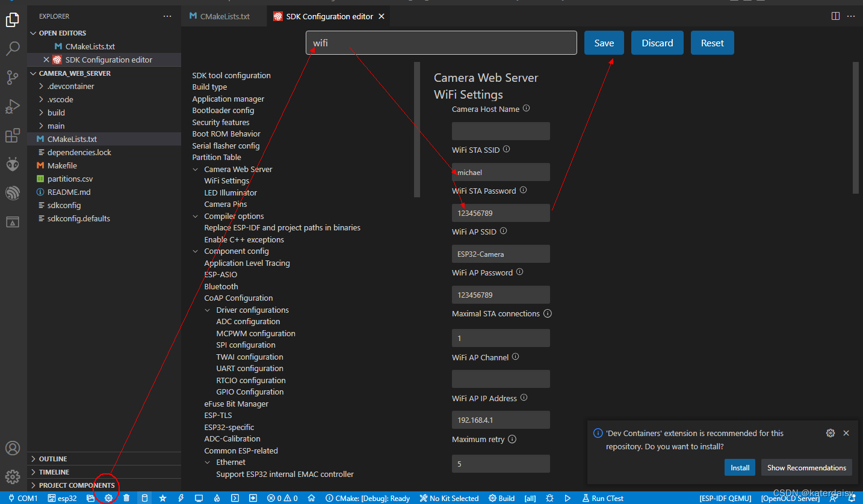The image size is (863, 504).
Task: Collapse the Driver configurations group
Action: (208, 310)
